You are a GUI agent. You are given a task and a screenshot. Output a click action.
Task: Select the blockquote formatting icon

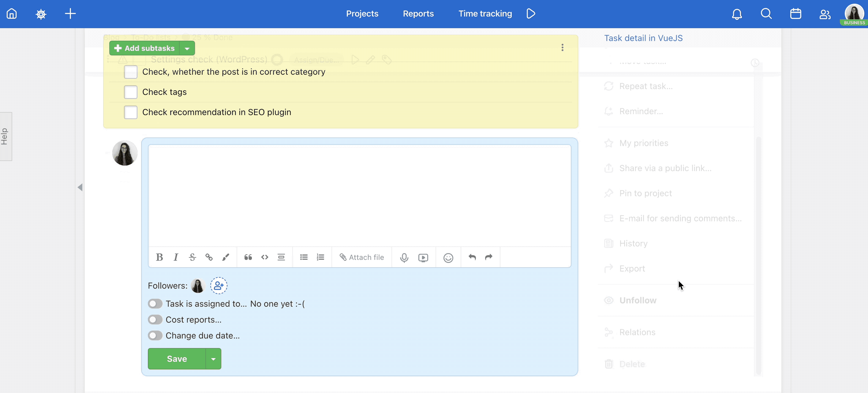(x=248, y=257)
